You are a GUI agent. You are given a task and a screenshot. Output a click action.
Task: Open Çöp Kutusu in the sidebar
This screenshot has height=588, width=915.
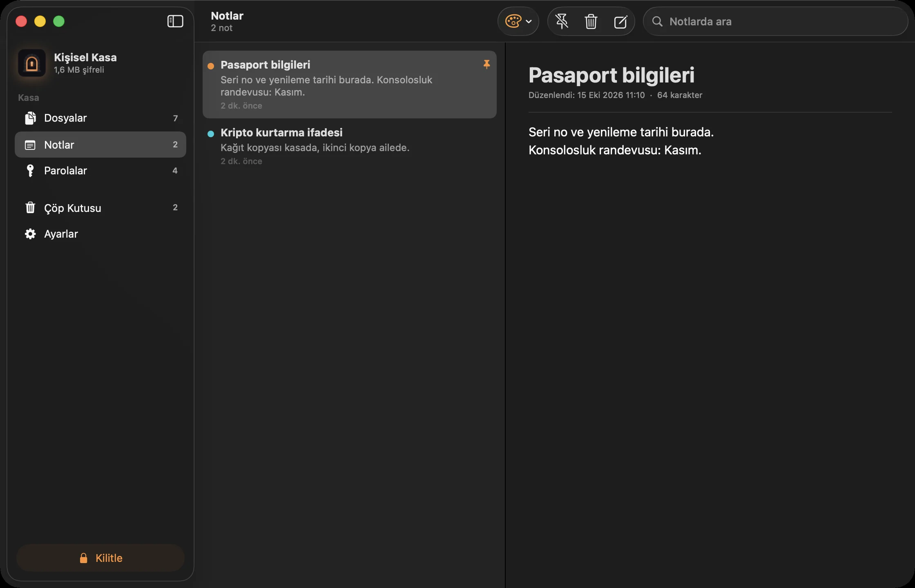pyautogui.click(x=100, y=208)
